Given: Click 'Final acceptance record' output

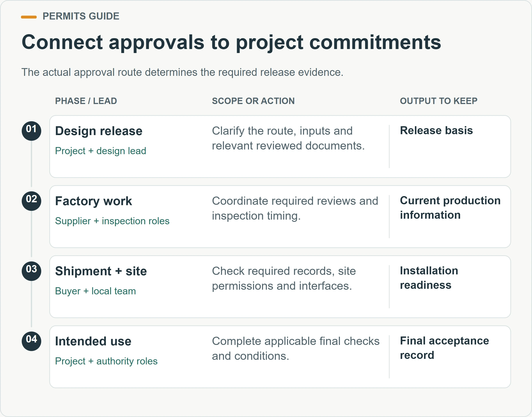Looking at the screenshot, I should coord(444,348).
